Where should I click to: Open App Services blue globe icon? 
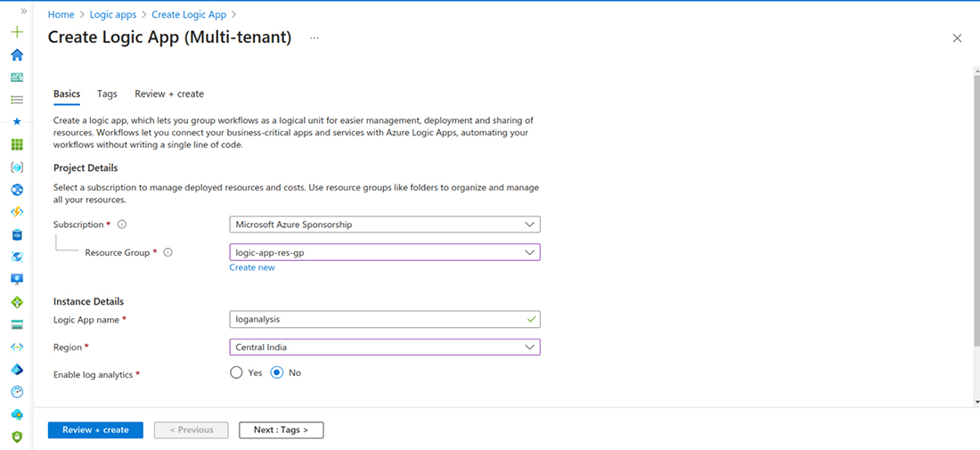(x=18, y=190)
